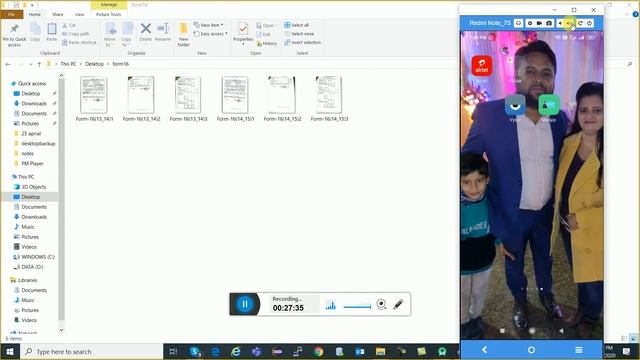This screenshot has width=640, height=360.
Task: Open the green Mobizen app on phone
Action: point(549,106)
